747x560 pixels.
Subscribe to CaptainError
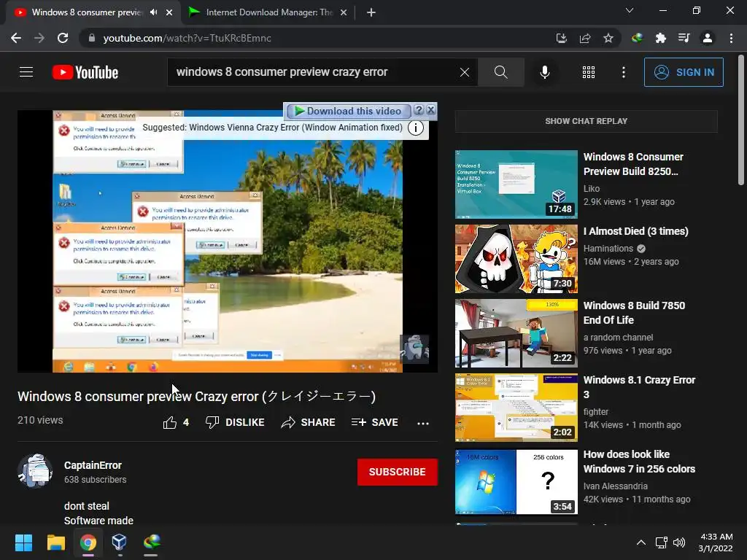pos(398,472)
